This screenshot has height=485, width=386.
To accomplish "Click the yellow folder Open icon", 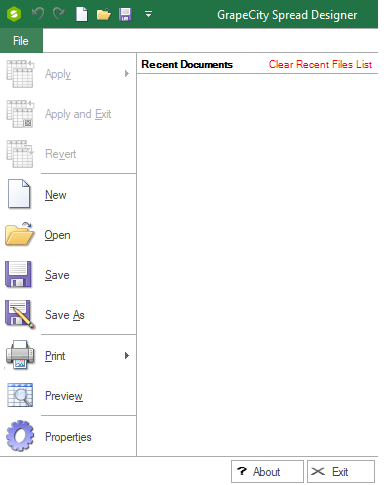I will (x=19, y=234).
